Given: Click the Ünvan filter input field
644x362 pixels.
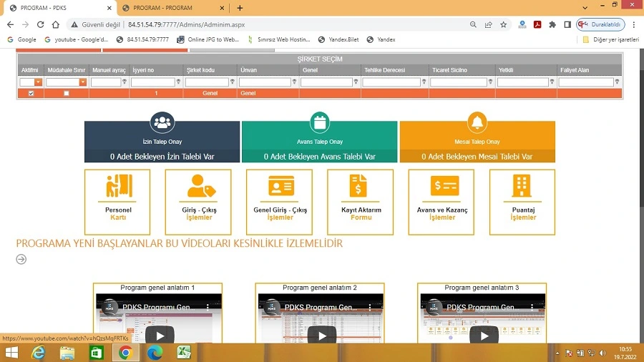Looking at the screenshot, I should [265, 82].
